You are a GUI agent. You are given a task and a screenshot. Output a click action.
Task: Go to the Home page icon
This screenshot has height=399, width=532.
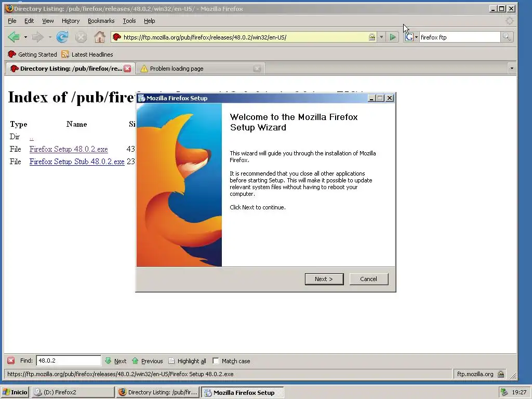[99, 37]
